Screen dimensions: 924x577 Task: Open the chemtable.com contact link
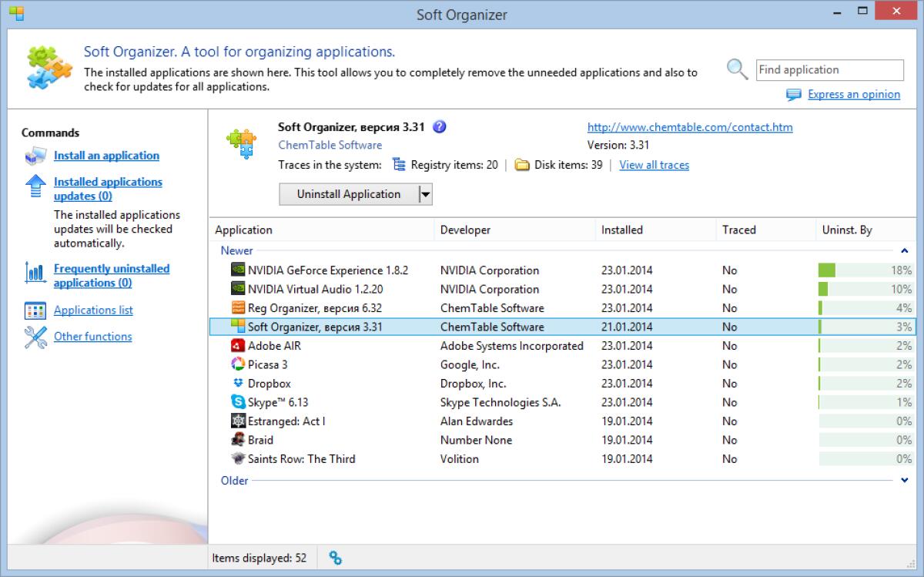pos(690,127)
